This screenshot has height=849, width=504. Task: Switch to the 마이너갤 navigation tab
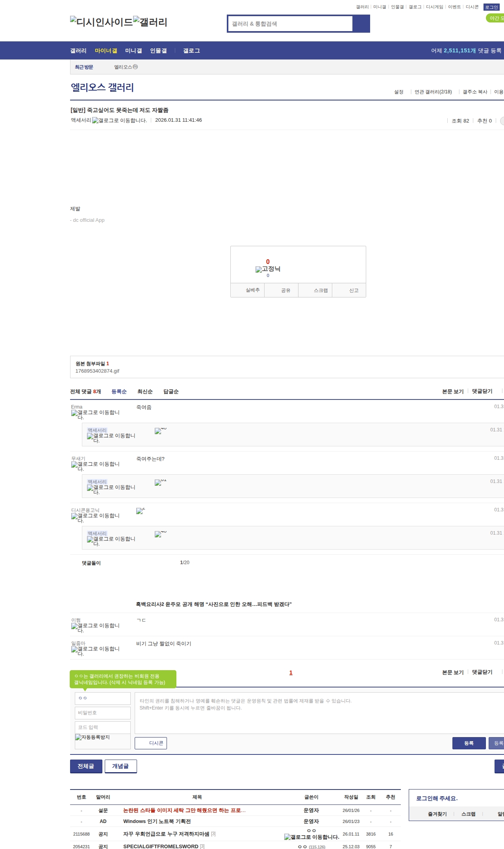tap(106, 51)
